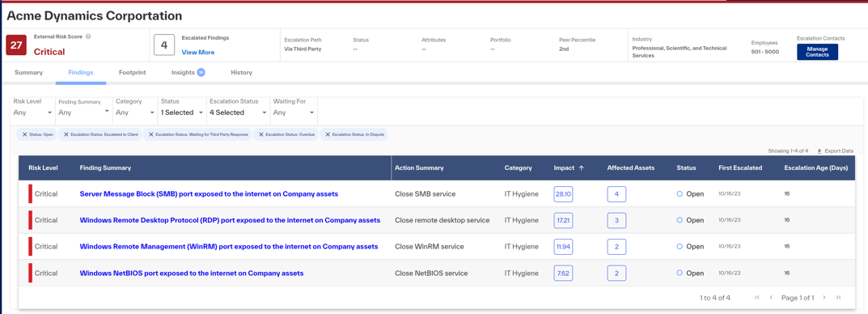Screen dimensions: 868x314
Task: Open the NetBIOS port exposed finding link
Action: [192, 273]
